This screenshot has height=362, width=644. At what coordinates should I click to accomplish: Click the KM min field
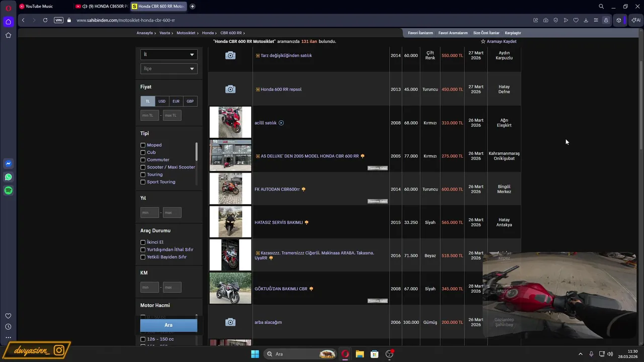point(150,288)
